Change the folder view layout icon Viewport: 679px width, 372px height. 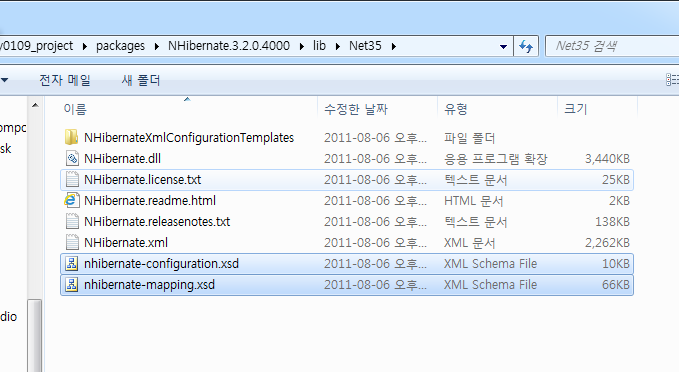point(672,80)
